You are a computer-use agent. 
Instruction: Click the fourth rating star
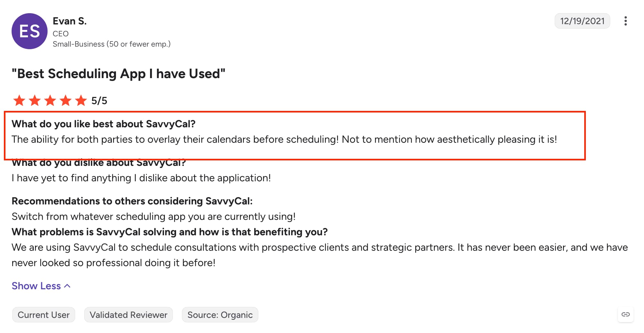pyautogui.click(x=66, y=101)
